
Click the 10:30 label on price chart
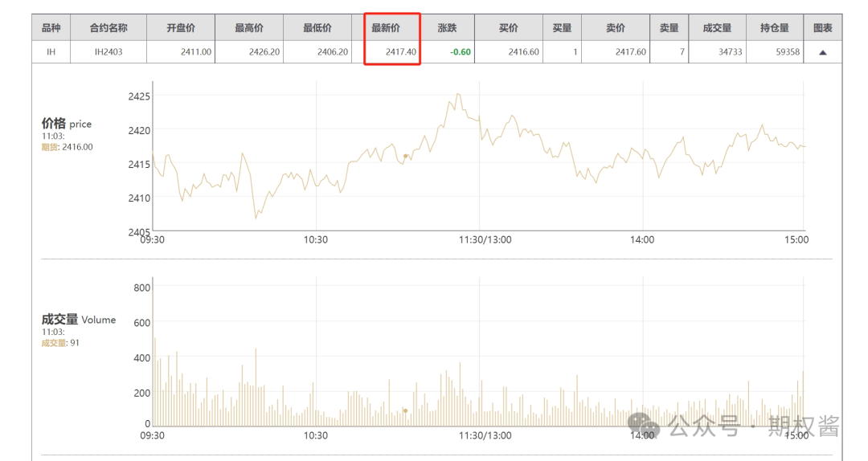point(316,239)
